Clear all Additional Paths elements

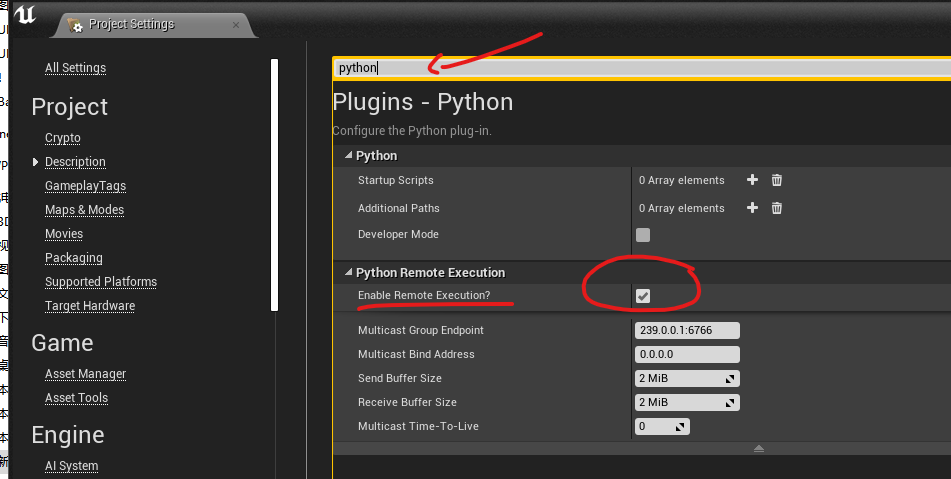776,208
